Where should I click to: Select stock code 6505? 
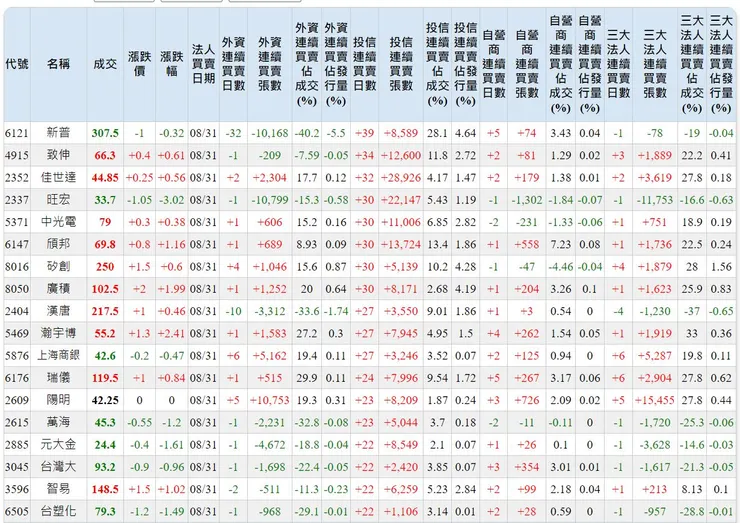(x=17, y=512)
